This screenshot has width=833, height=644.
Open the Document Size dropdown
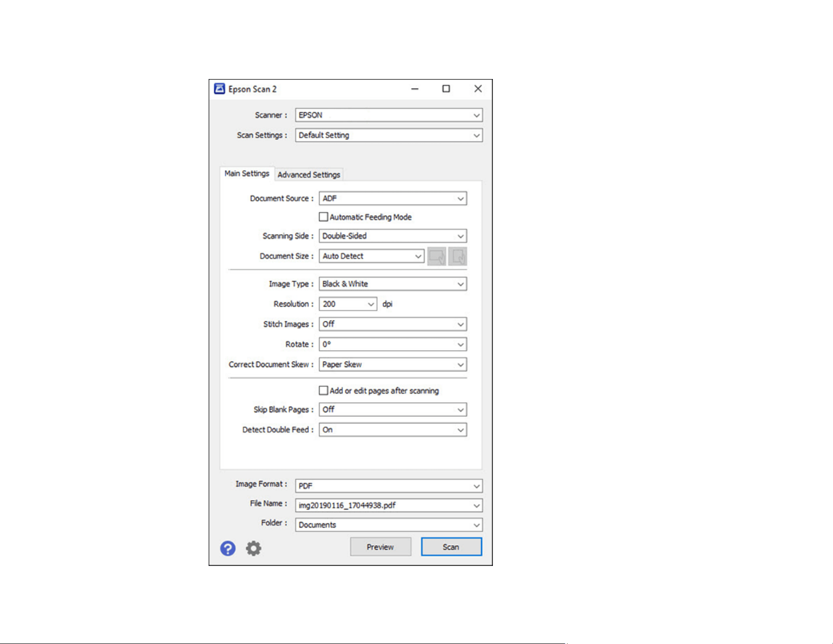[x=371, y=256]
